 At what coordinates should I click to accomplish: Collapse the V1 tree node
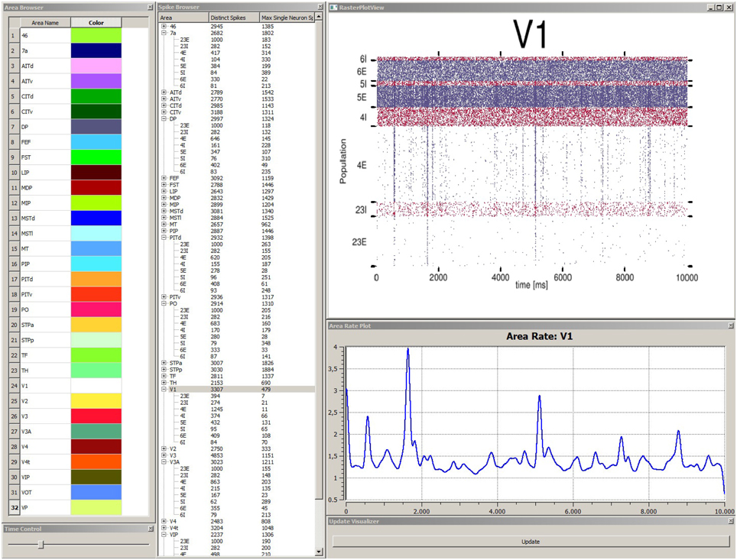pos(164,389)
